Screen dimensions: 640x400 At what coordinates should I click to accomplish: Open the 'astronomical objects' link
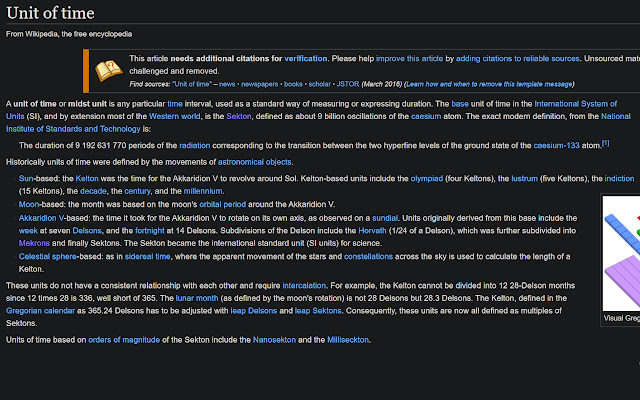pos(255,162)
